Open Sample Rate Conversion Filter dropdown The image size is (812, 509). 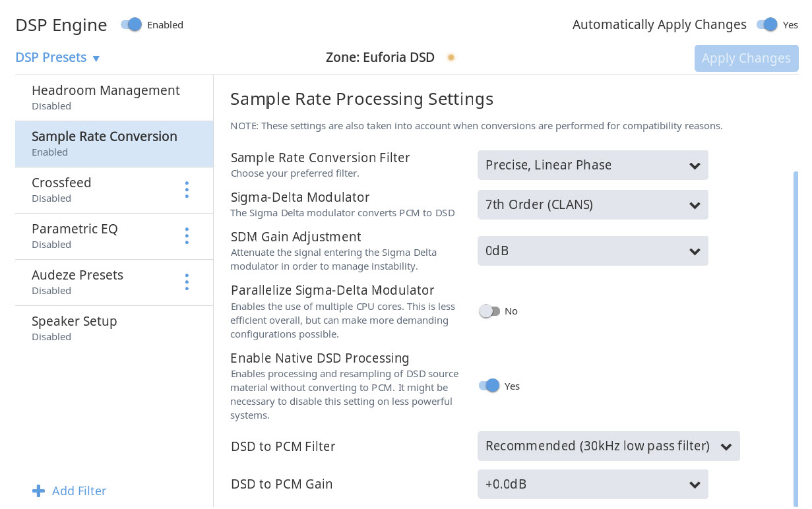pos(592,165)
